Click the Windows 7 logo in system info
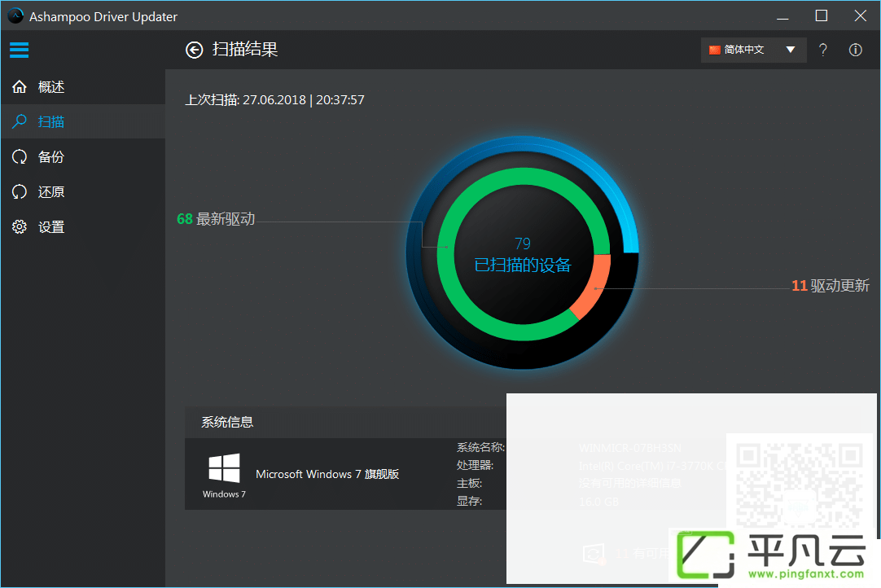This screenshot has height=588, width=881. point(224,467)
